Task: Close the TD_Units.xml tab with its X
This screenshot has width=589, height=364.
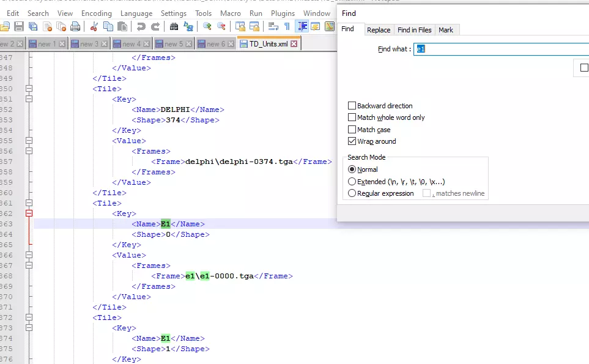Action: point(294,44)
